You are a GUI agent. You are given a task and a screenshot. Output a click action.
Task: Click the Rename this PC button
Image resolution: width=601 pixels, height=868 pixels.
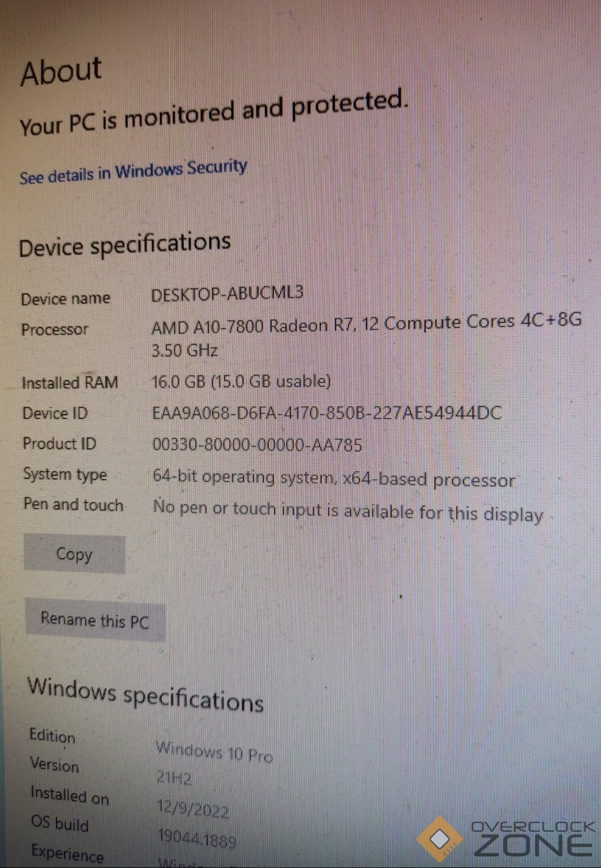click(x=95, y=620)
